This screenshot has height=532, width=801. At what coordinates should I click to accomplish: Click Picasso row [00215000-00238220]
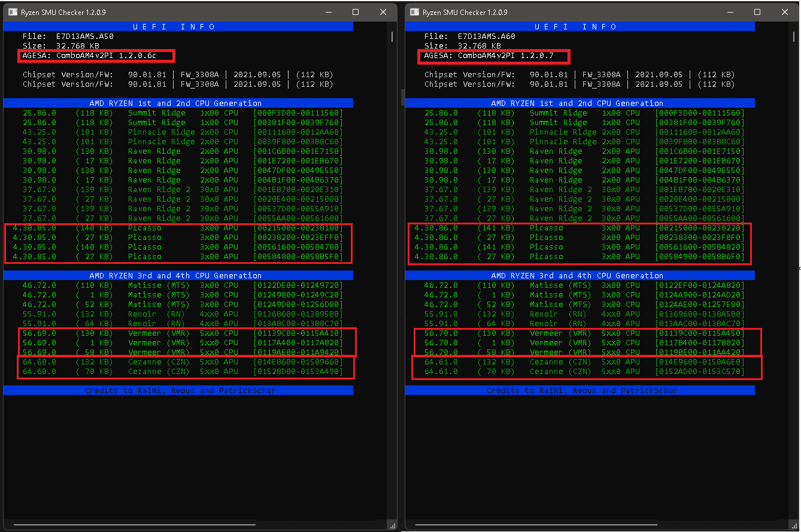tap(580, 228)
